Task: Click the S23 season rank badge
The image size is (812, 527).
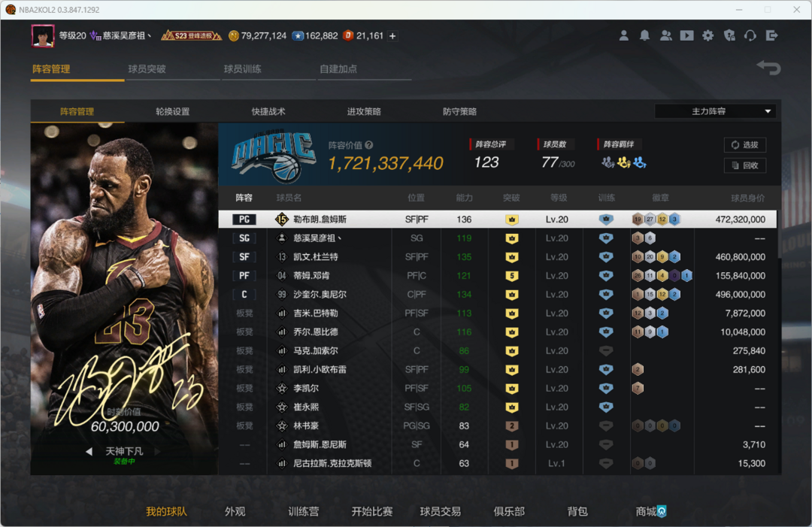Action: click(x=191, y=36)
